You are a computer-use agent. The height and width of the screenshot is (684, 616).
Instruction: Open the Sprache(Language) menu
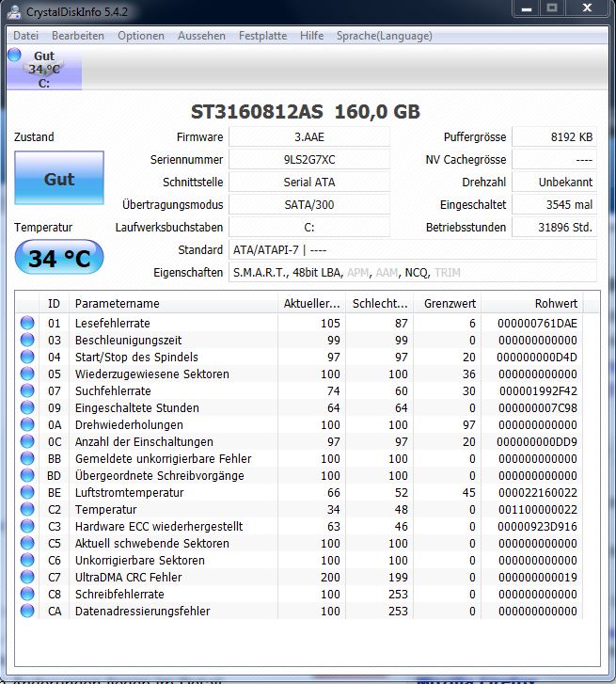(x=385, y=36)
